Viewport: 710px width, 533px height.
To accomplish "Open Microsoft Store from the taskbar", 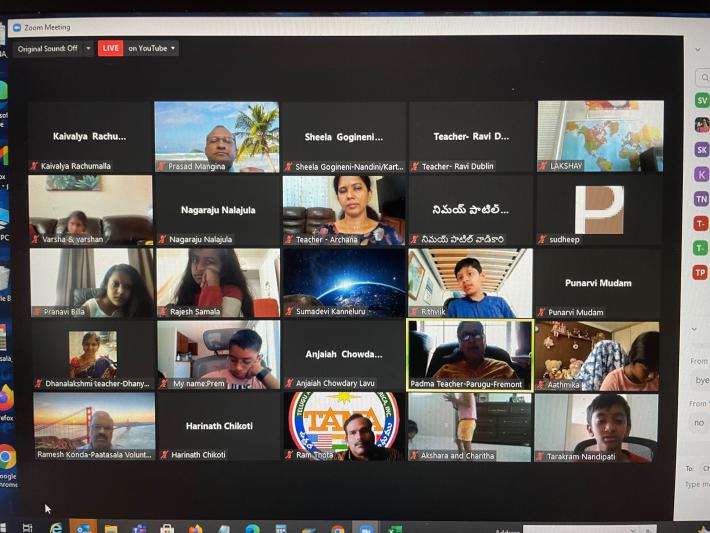I will (x=167, y=528).
